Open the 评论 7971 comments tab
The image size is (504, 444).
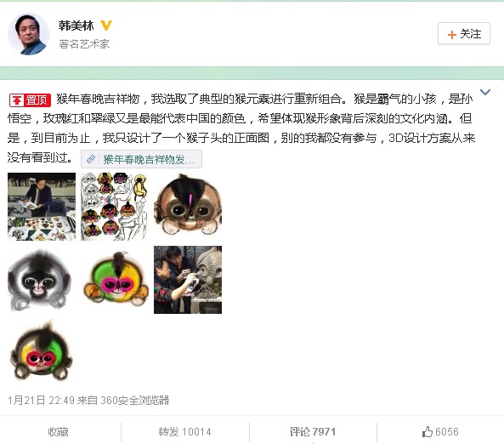tap(313, 431)
